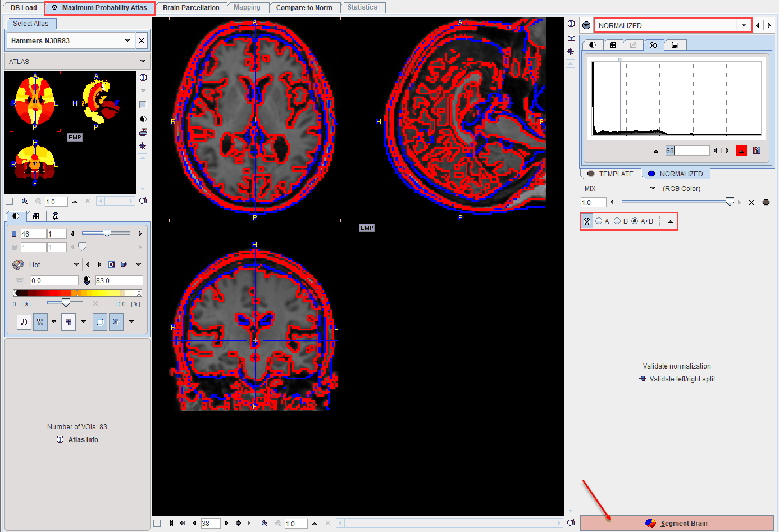Clear the atlas selection with the X button
The image size is (779, 532).
click(x=142, y=40)
